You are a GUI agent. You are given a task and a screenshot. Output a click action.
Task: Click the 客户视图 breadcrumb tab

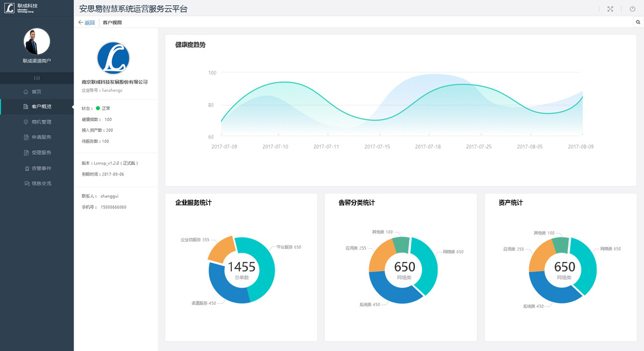tap(112, 23)
